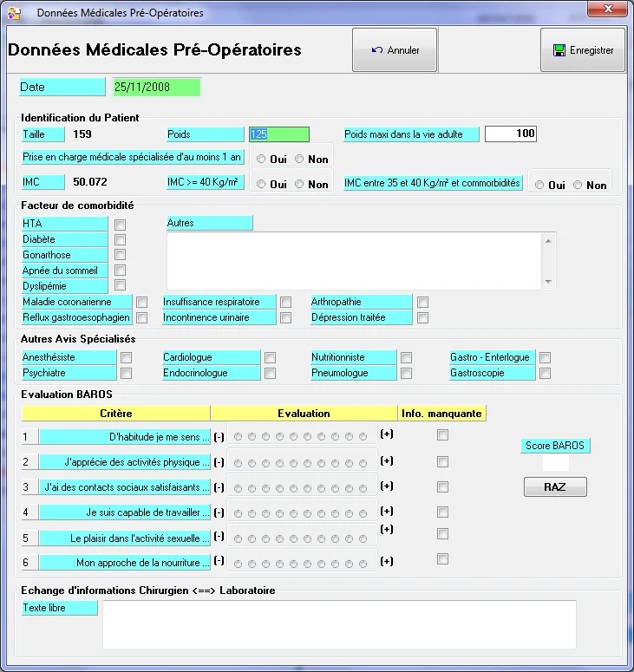Click inside the Autres text area
This screenshot has width=634, height=672.
point(354,261)
